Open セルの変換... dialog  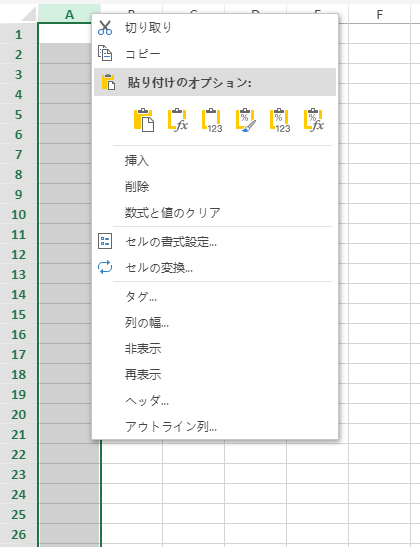click(x=215, y=268)
